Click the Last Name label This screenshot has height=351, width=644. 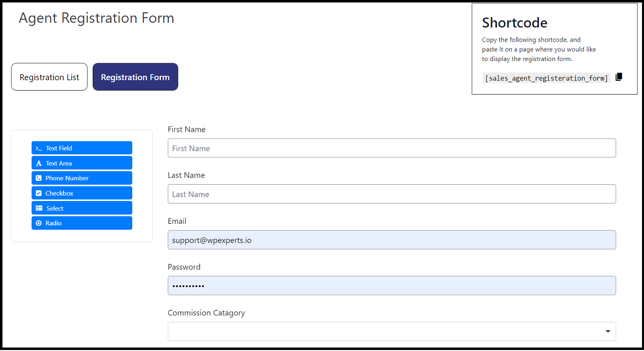[186, 175]
